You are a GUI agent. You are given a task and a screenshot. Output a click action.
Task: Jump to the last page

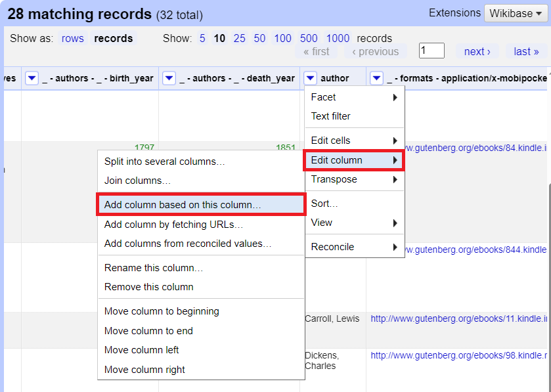pyautogui.click(x=526, y=51)
